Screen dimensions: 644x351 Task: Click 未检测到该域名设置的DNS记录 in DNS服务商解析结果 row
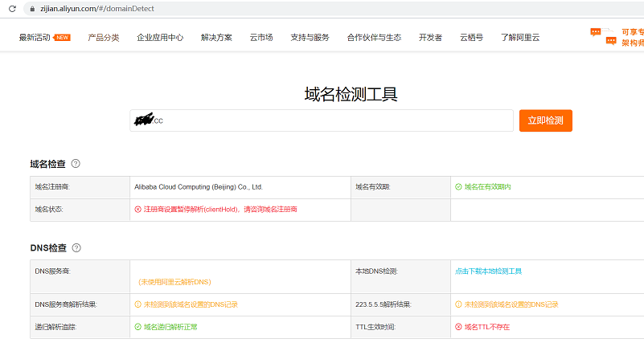pos(191,304)
